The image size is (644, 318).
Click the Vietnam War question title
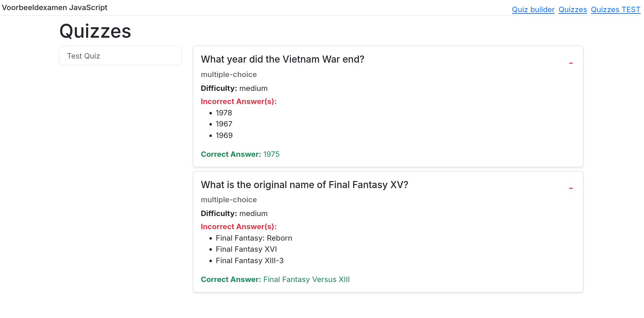click(282, 59)
